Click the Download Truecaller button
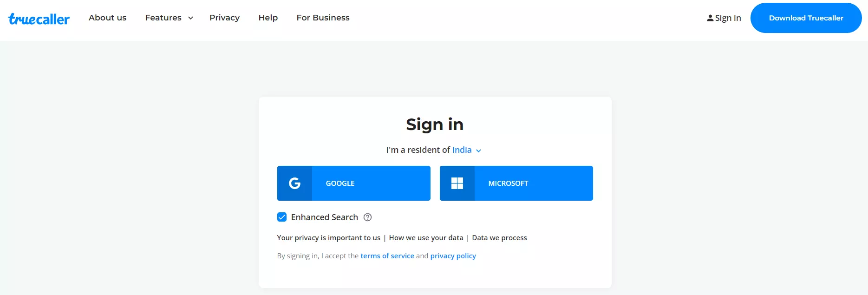This screenshot has width=868, height=295. (806, 18)
